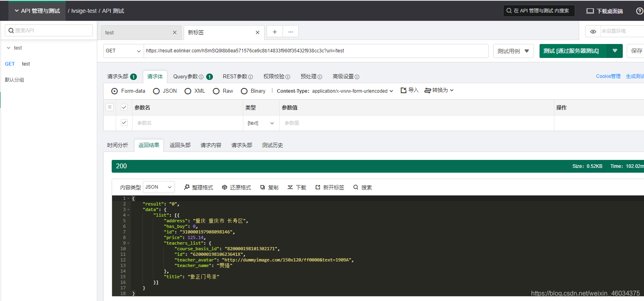Collapse JSON fold arrow on line 3
Image resolution: width=644 pixels, height=301 pixels.
(128, 209)
